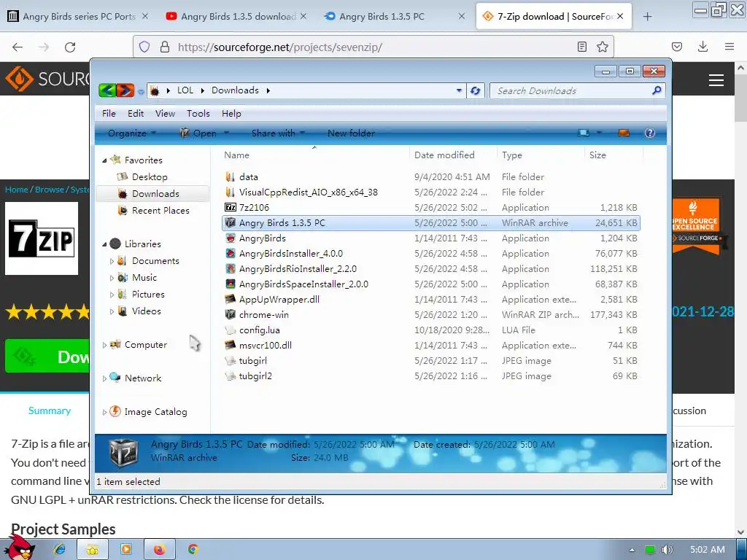
Task: Click the Explorer help question mark icon
Action: [650, 133]
